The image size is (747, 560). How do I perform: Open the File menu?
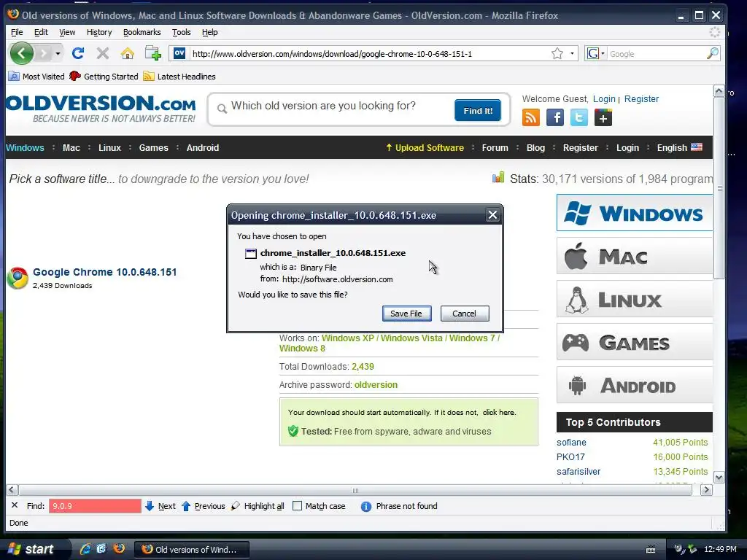17,32
